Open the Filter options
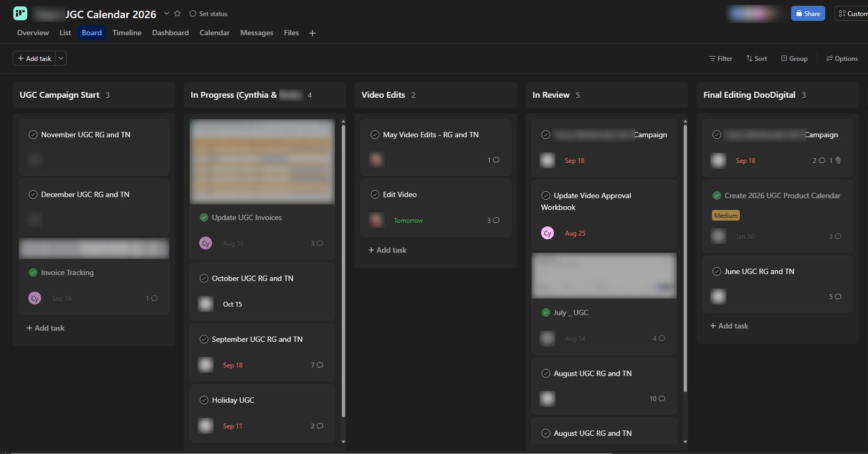The width and height of the screenshot is (868, 454). [x=721, y=59]
